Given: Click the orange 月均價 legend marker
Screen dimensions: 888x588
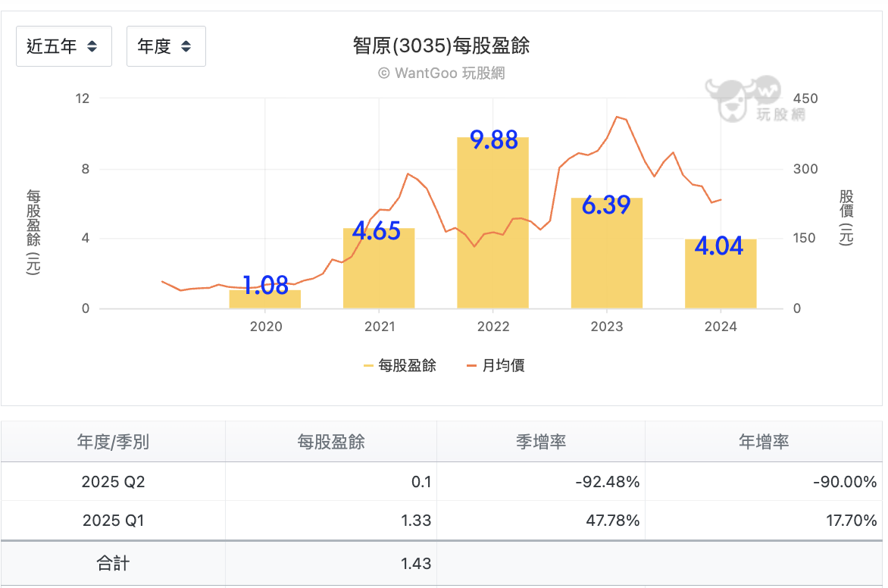Looking at the screenshot, I should pyautogui.click(x=471, y=366).
